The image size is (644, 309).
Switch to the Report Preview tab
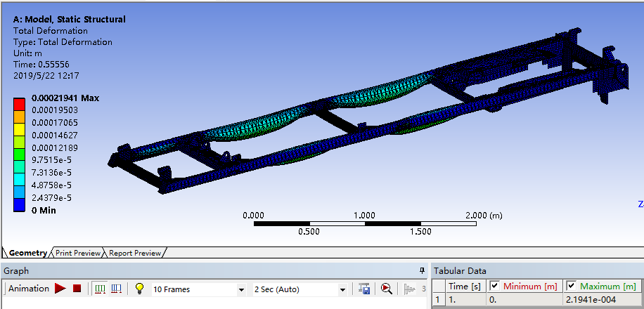tap(135, 253)
